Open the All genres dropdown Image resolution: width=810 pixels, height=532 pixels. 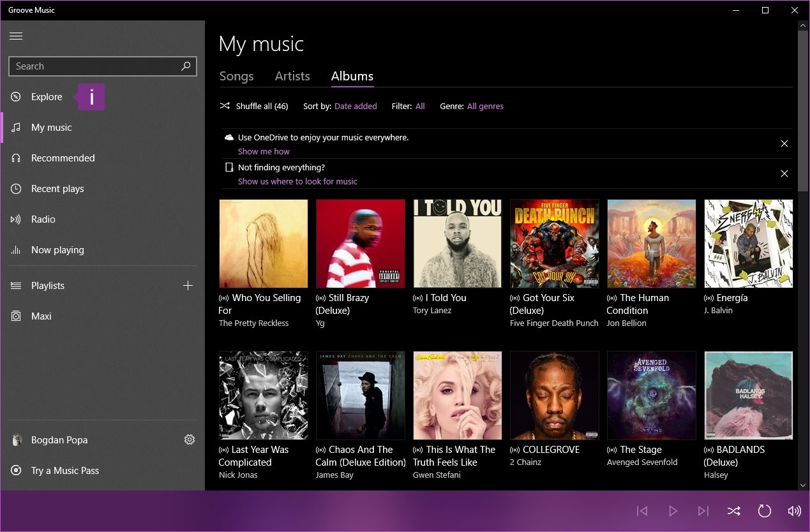point(485,107)
